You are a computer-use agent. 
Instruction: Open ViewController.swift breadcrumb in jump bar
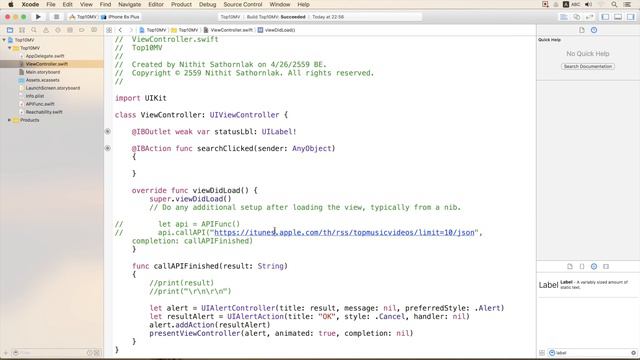click(228, 30)
